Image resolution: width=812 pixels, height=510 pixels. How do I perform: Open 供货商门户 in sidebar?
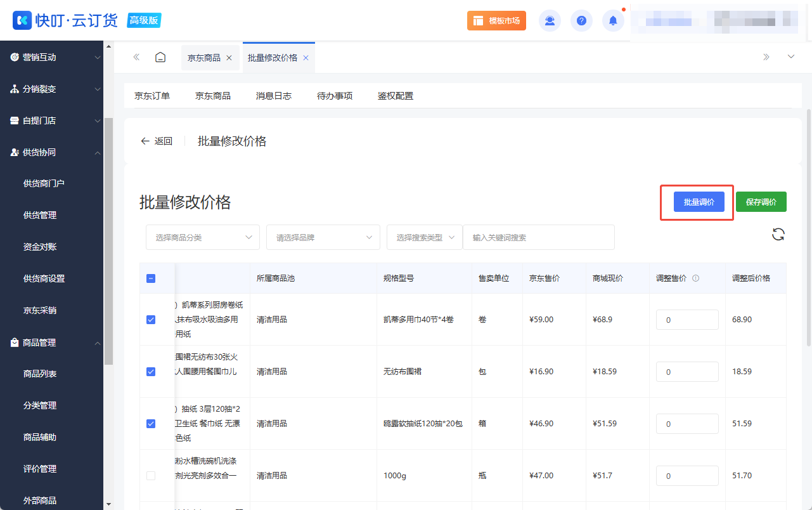point(44,183)
